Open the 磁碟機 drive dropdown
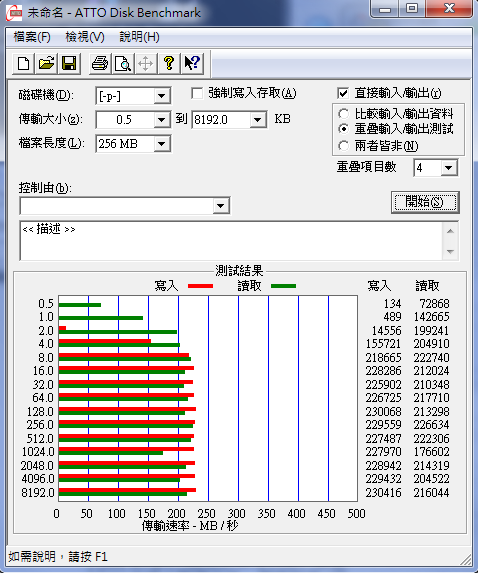Image resolution: width=478 pixels, height=573 pixels. (x=161, y=96)
